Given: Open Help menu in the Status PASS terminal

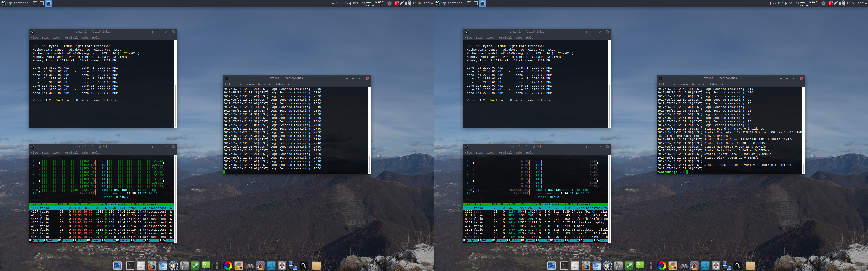Looking at the screenshot, I should pyautogui.click(x=724, y=84).
